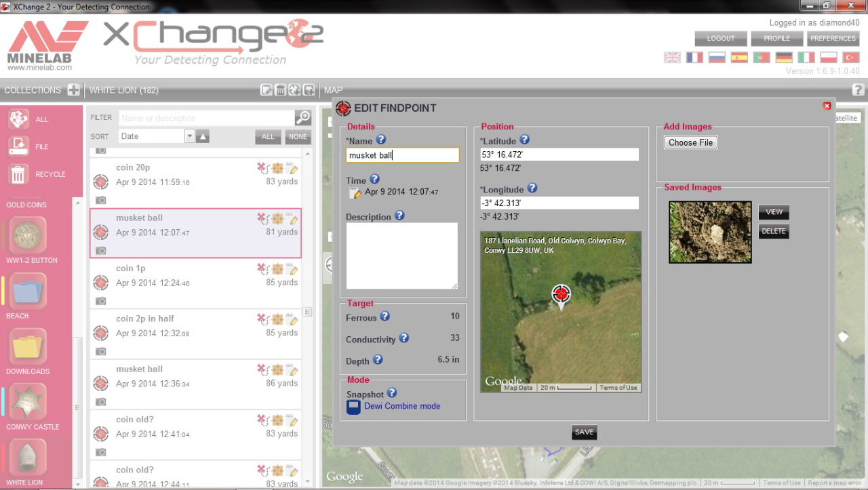Image resolution: width=868 pixels, height=490 pixels.
Task: Click the Name input field
Action: click(402, 155)
